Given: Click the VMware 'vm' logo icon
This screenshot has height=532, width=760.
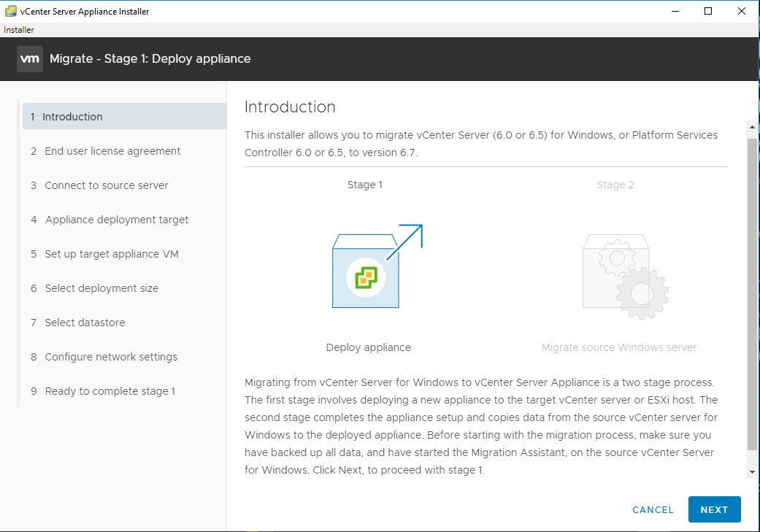Looking at the screenshot, I should (30, 59).
